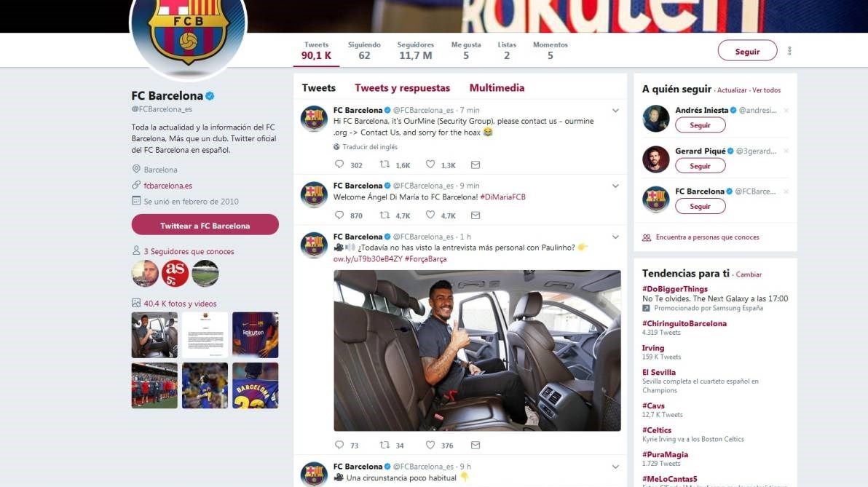Retweet the OurMine Security Group tweet
Image resolution: width=868 pixels, height=487 pixels.
384,165
